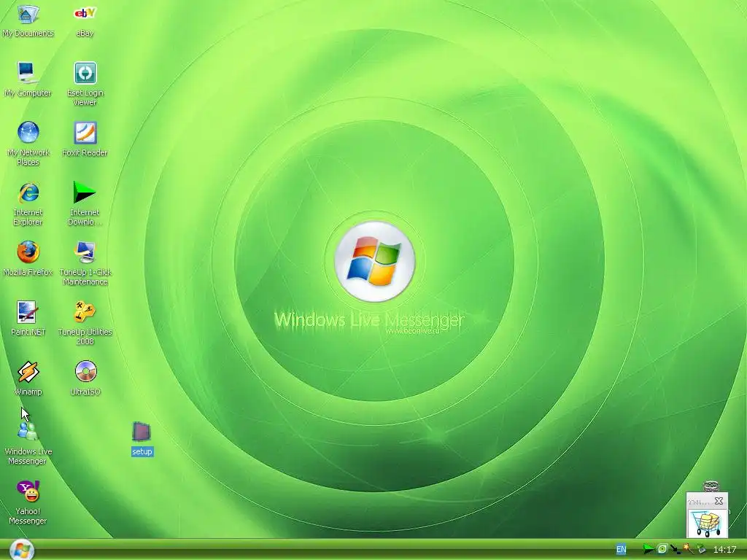This screenshot has height=560, width=747.
Task: Click the Internet Explorer desktop icon
Action: pyautogui.click(x=28, y=192)
